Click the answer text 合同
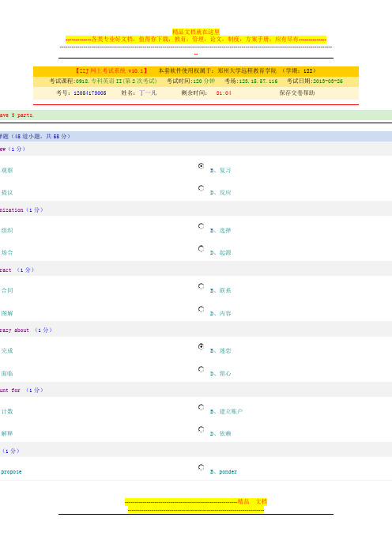 7,291
